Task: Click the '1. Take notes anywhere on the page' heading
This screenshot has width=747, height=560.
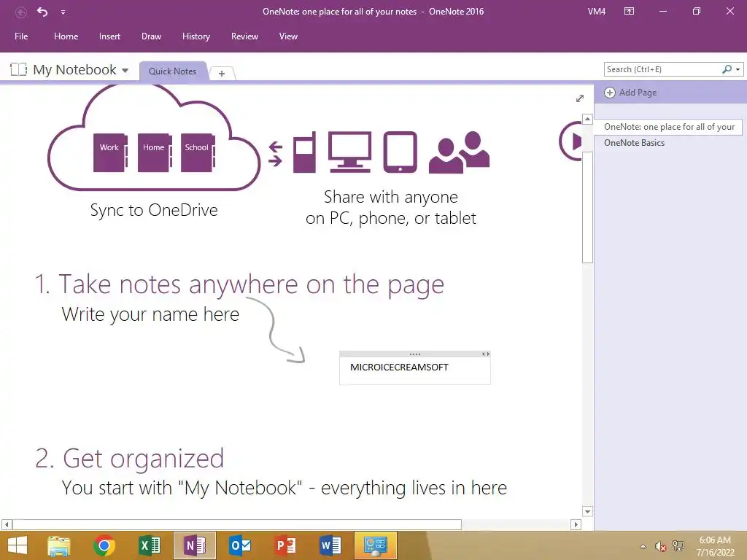Action: 239,284
